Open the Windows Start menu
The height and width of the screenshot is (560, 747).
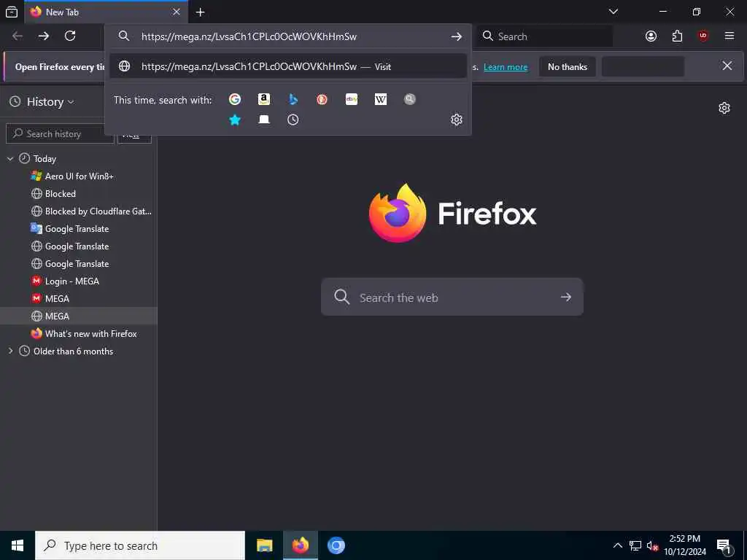pos(18,545)
